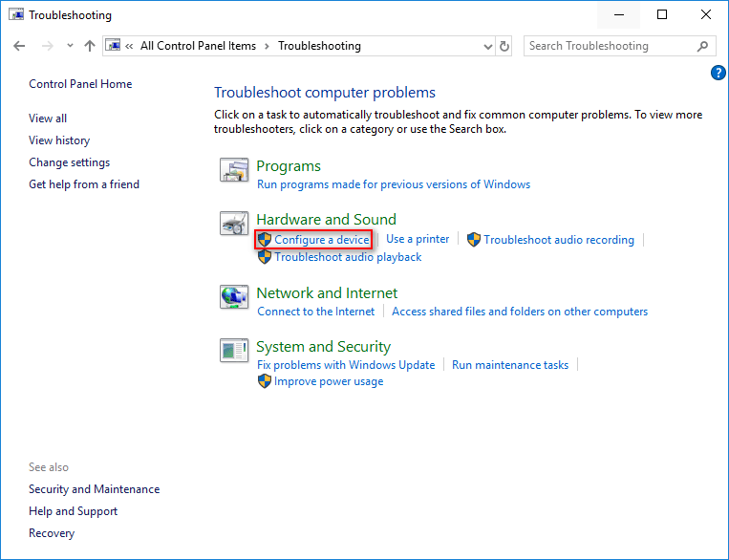The image size is (729, 560).
Task: Open System and Security heading
Action: coord(324,347)
